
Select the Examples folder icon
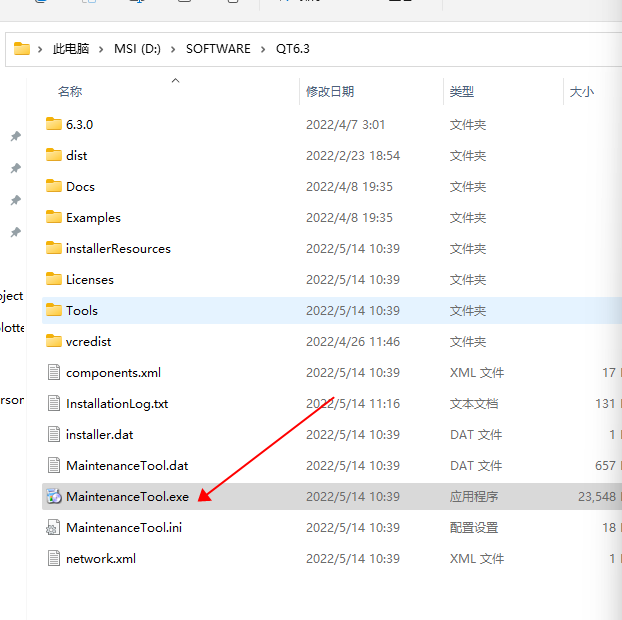[54, 217]
